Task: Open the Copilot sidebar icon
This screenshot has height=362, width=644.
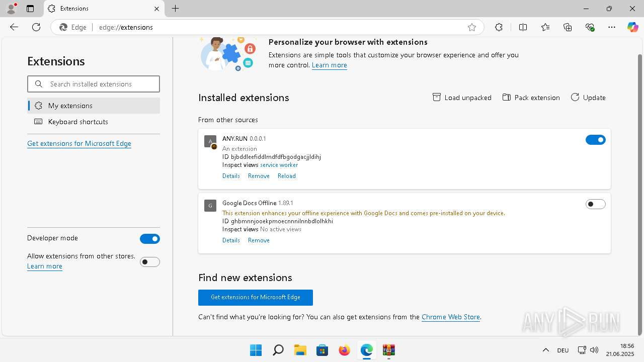Action: pyautogui.click(x=633, y=27)
